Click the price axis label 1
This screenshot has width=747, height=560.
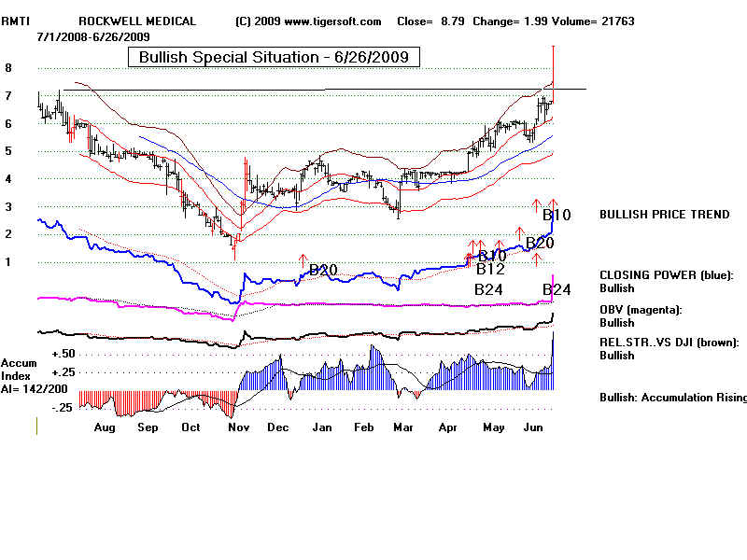[x=8, y=262]
